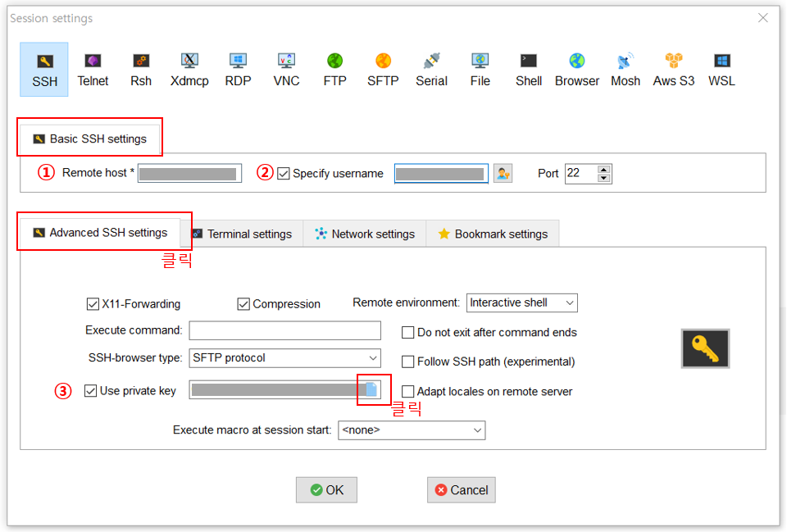787x532 pixels.
Task: Select the Aws S3 session type
Action: (674, 69)
